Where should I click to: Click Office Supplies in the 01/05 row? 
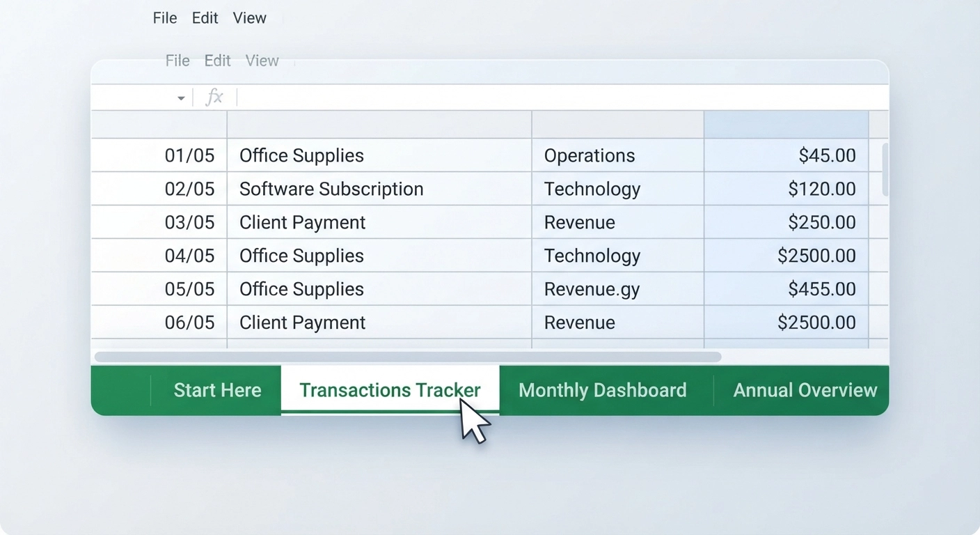click(379, 155)
